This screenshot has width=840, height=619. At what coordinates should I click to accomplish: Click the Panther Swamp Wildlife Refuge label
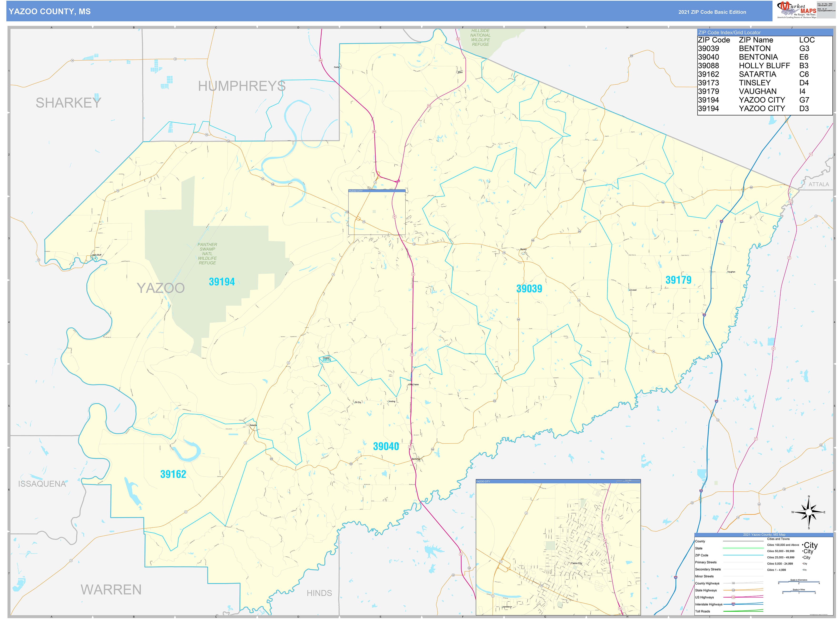click(207, 254)
